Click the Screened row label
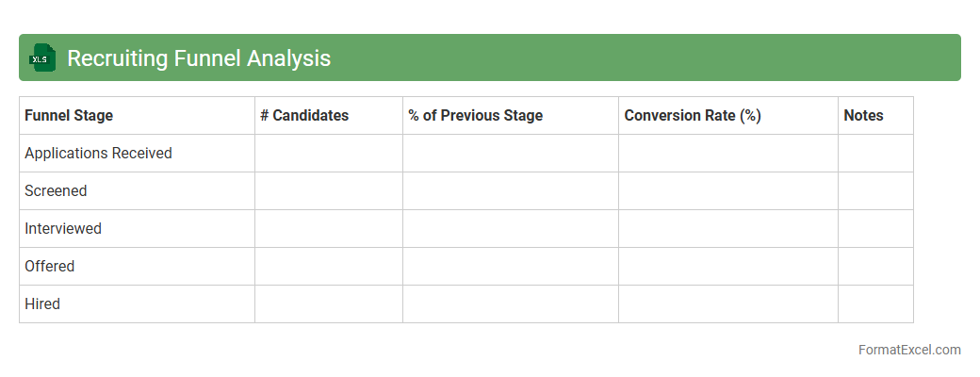The height and width of the screenshot is (377, 980). 56,191
